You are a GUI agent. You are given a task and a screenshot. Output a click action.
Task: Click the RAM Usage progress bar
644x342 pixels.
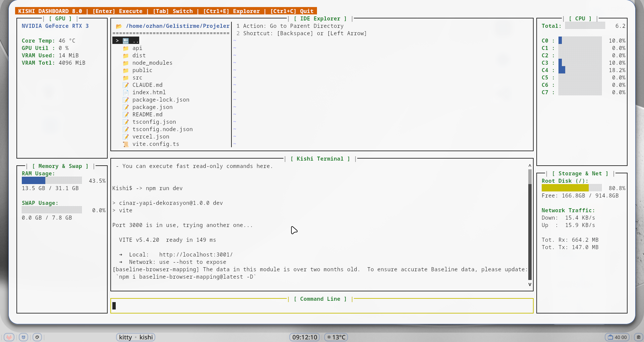(52, 180)
